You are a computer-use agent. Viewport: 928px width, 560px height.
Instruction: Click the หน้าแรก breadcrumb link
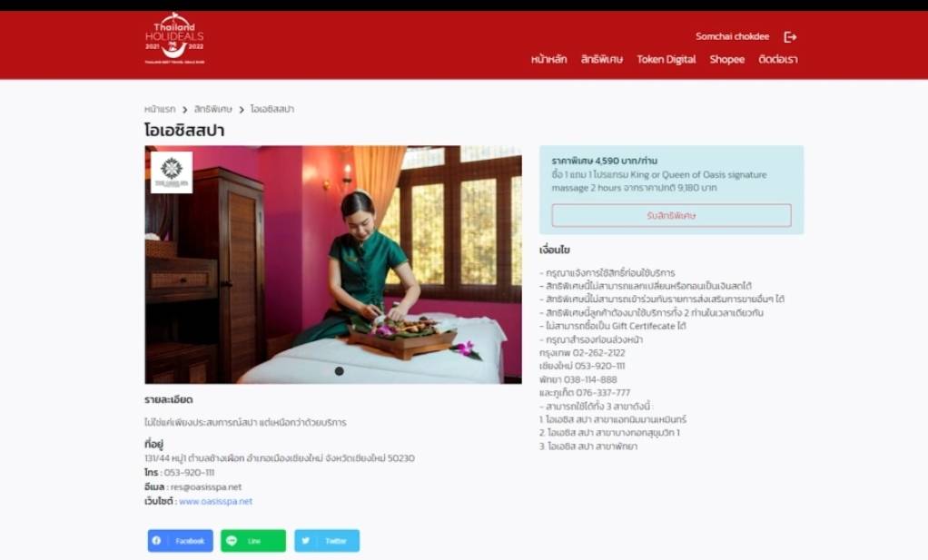click(x=160, y=109)
